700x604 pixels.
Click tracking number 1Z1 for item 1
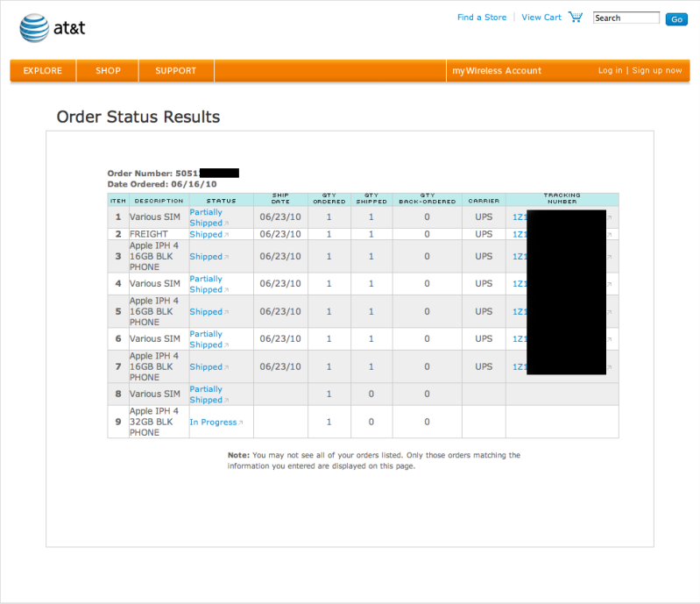coord(520,217)
